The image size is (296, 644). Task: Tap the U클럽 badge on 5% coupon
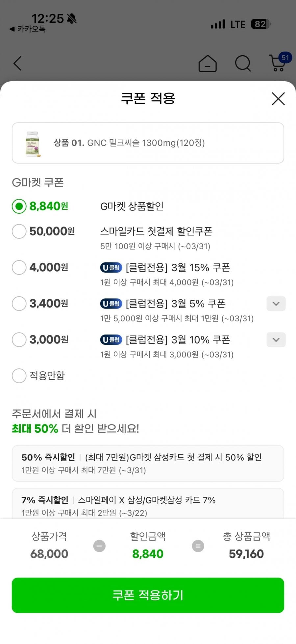tap(111, 304)
